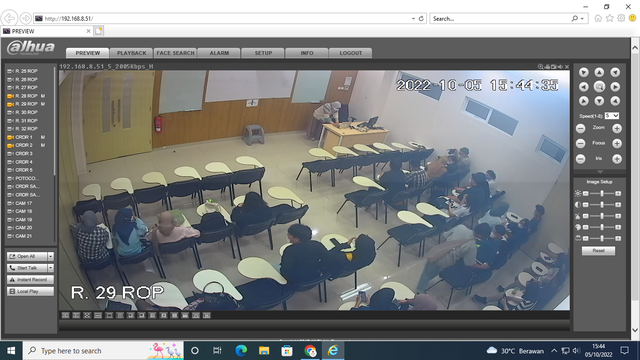Click the Iris minus button
The height and width of the screenshot is (360, 640).
pos(580,159)
